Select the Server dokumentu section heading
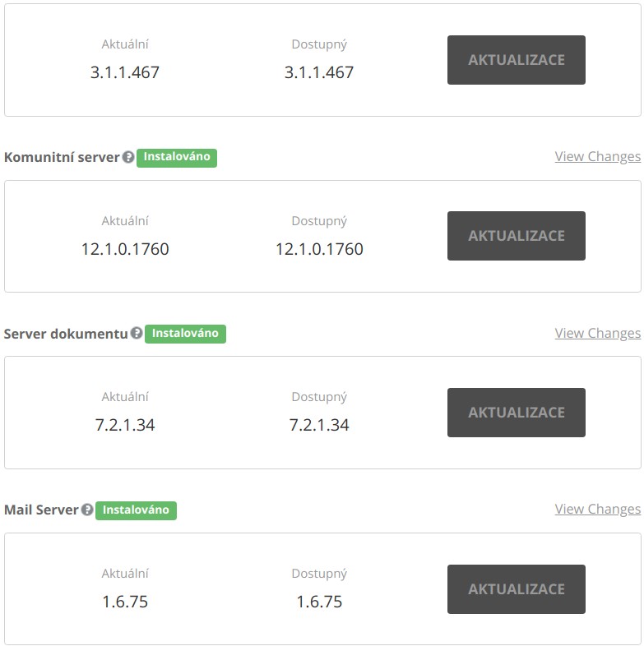 pyautogui.click(x=66, y=334)
